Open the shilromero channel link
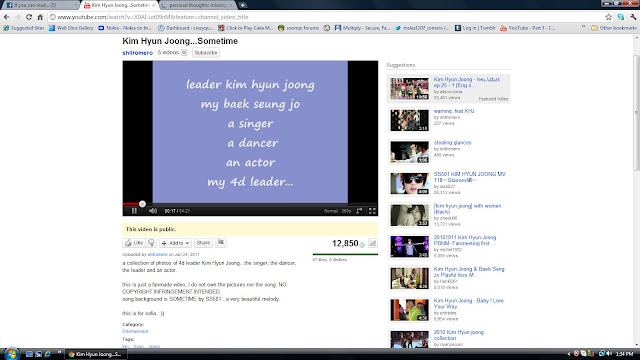Image resolution: width=640 pixels, height=360 pixels. 138,53
